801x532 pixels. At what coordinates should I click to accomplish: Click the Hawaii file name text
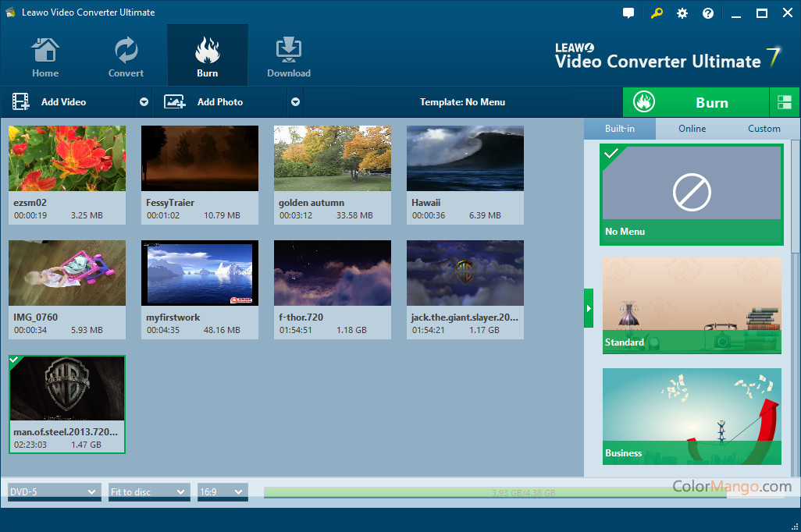(425, 203)
